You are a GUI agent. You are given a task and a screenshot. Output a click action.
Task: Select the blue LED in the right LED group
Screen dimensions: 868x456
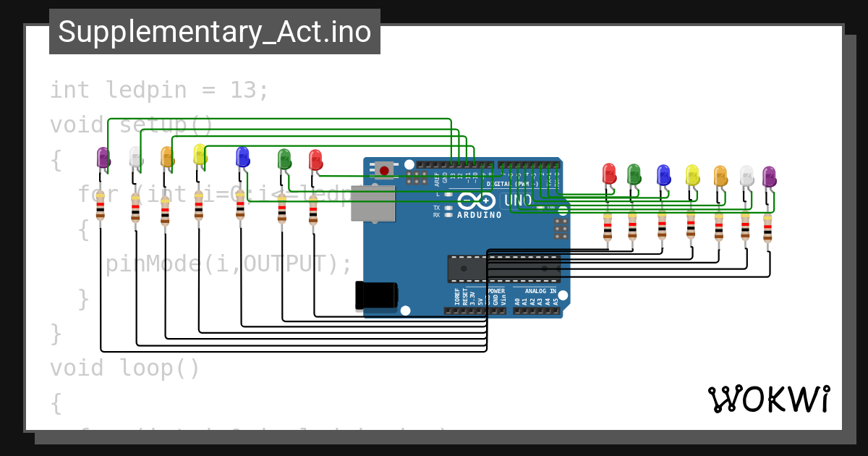[663, 175]
